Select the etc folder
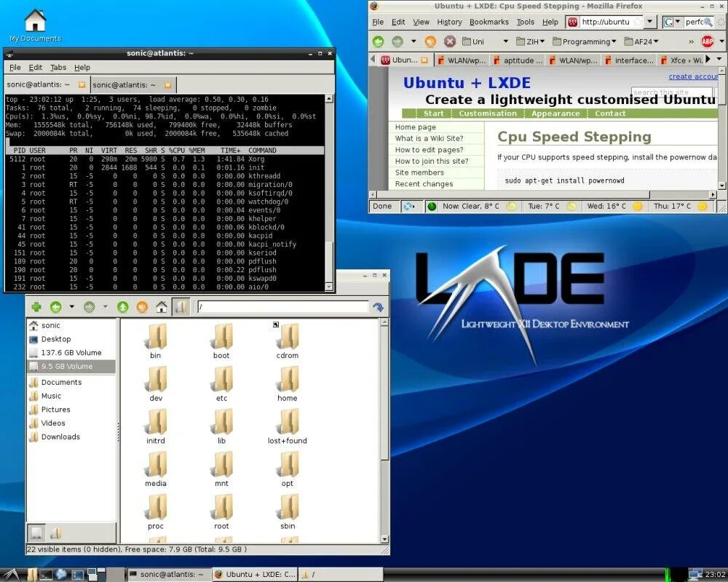 [221, 384]
